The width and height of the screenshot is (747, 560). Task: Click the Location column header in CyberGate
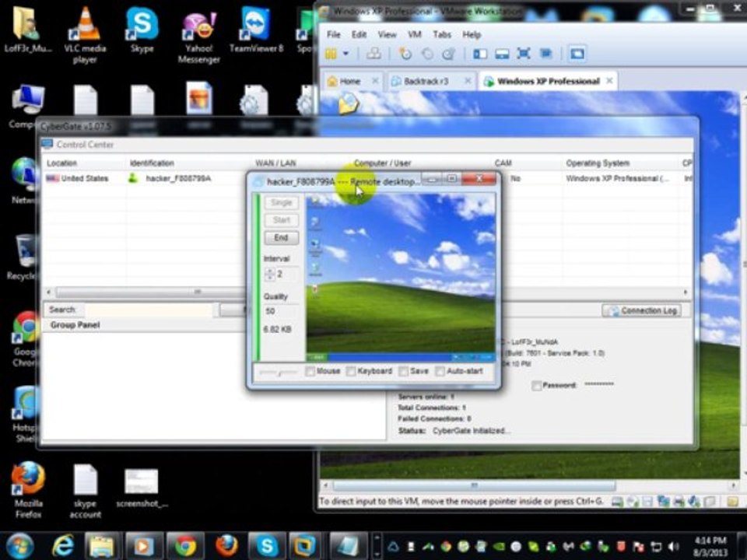tap(61, 163)
